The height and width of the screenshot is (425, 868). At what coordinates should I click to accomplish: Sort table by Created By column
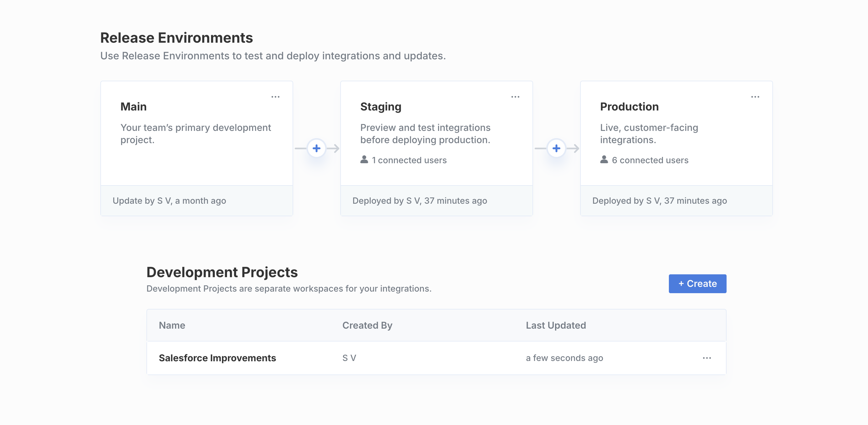click(367, 325)
